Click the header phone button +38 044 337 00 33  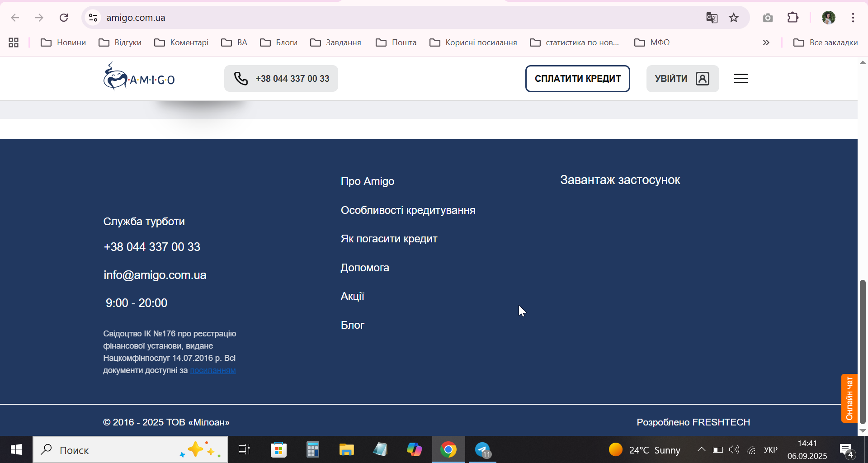(281, 79)
